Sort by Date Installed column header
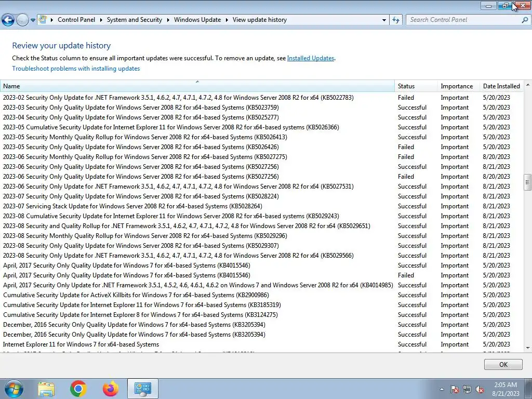This screenshot has height=399, width=532. tap(501, 86)
